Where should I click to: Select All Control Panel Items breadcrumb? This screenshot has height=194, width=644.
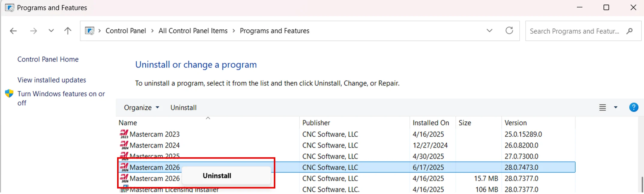193,31
